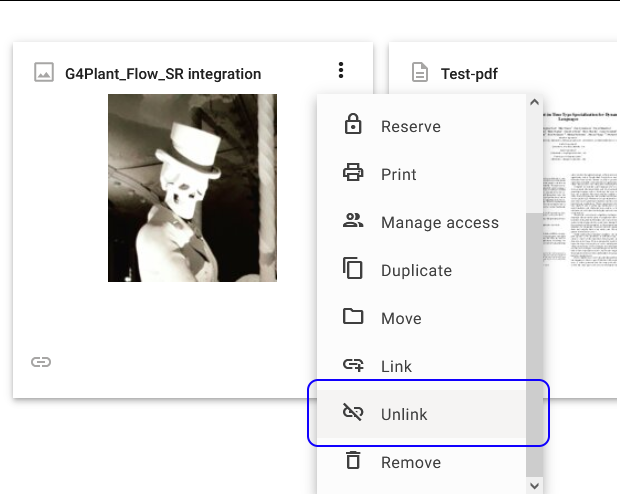Open the three-dot menu on G4Plant_Flow_SR card
The image size is (620, 494).
341,71
